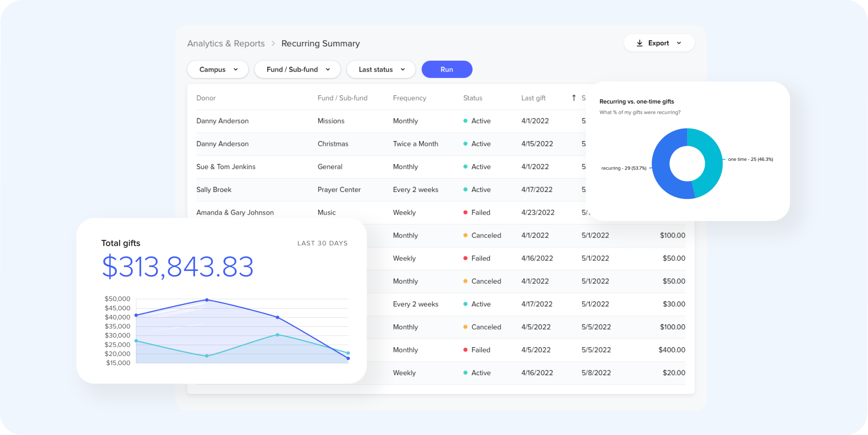Click the green Active dot for Danny Anderson Missions

[x=465, y=121]
